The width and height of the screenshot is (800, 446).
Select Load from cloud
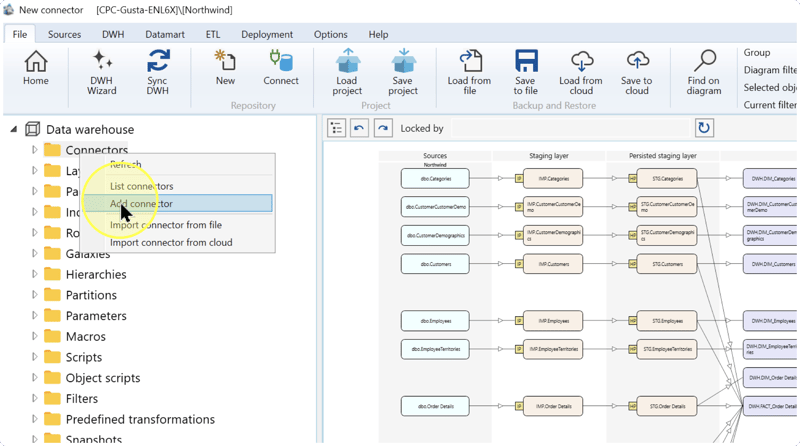(581, 72)
